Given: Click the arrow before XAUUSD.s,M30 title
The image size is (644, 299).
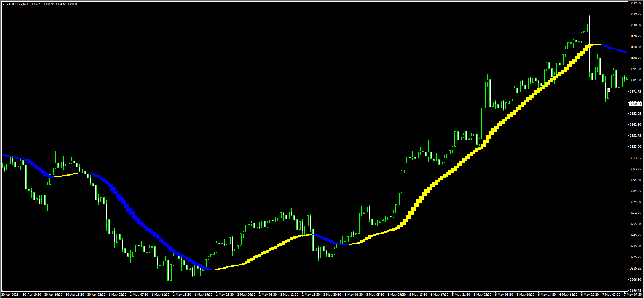Looking at the screenshot, I should (x=4, y=4).
